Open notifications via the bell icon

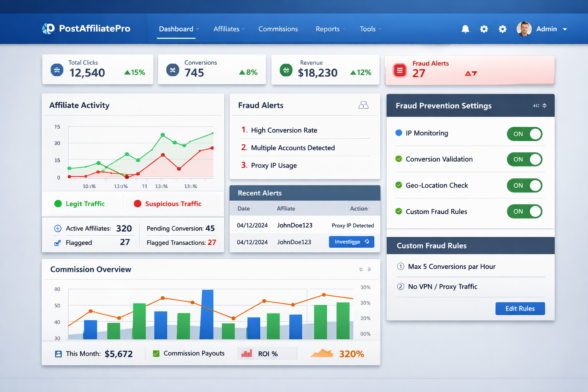[x=465, y=29]
